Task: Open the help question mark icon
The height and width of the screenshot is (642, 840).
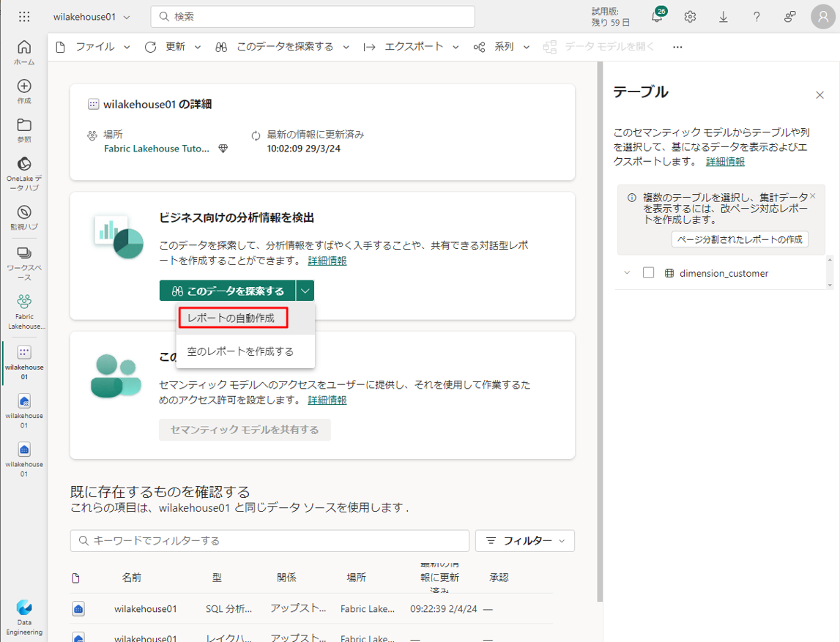Action: point(757,17)
